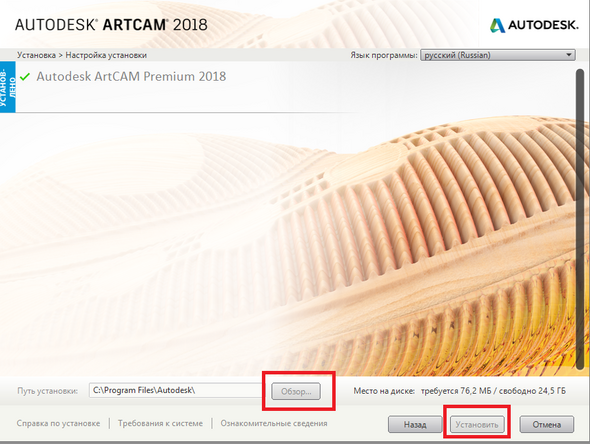Click the vertical scrollbar on the right

(580, 218)
